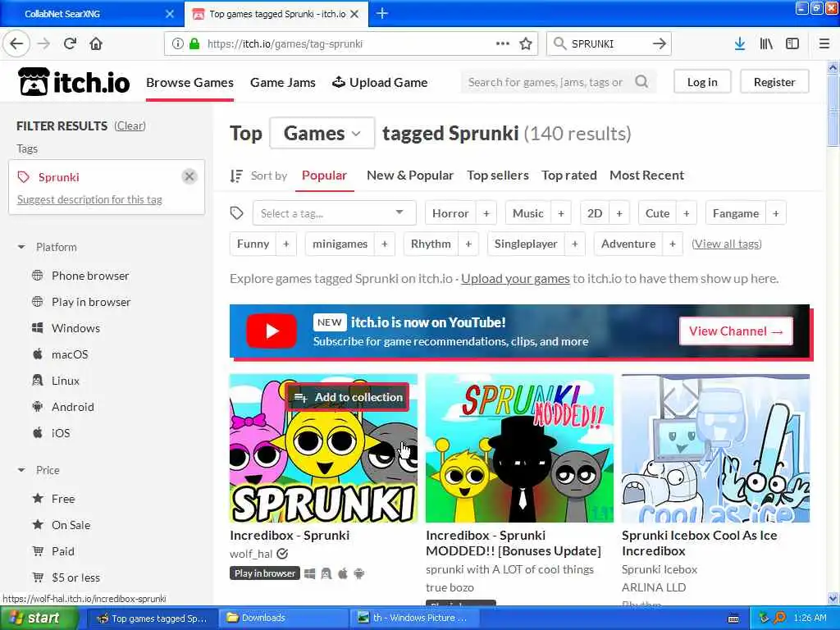Open the downloads arrow icon

click(739, 44)
